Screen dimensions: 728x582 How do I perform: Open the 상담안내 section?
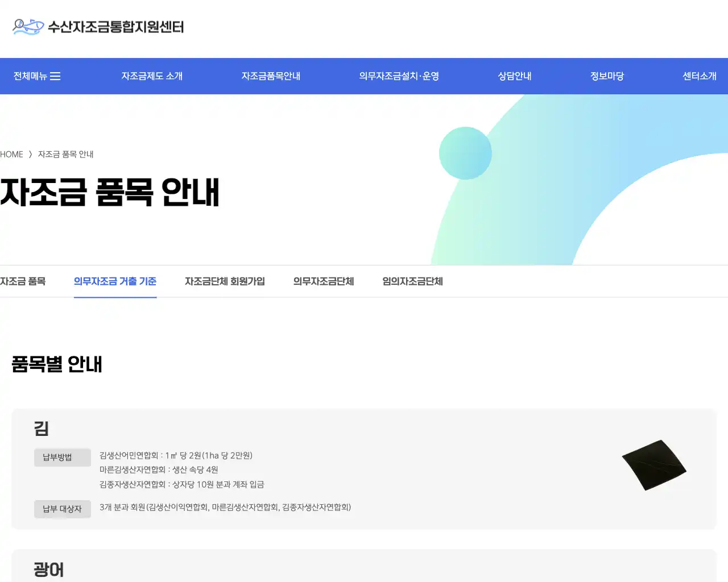tap(514, 76)
